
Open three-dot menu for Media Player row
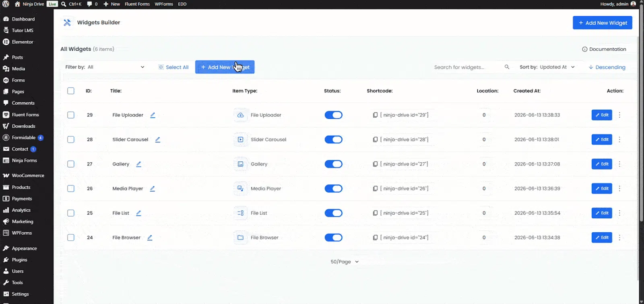coord(619,188)
